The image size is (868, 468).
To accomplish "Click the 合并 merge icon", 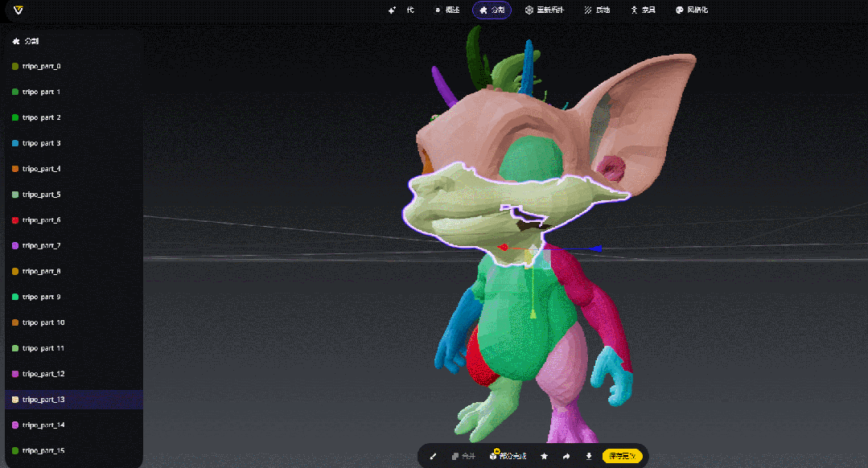I will click(456, 457).
